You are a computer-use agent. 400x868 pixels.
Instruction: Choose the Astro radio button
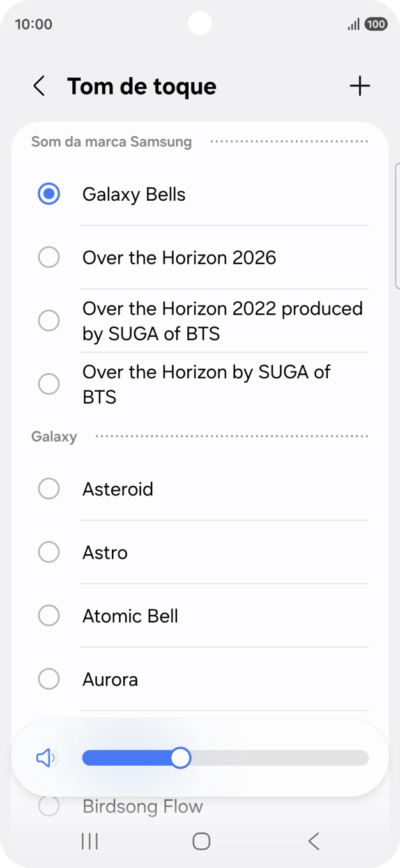(x=49, y=552)
